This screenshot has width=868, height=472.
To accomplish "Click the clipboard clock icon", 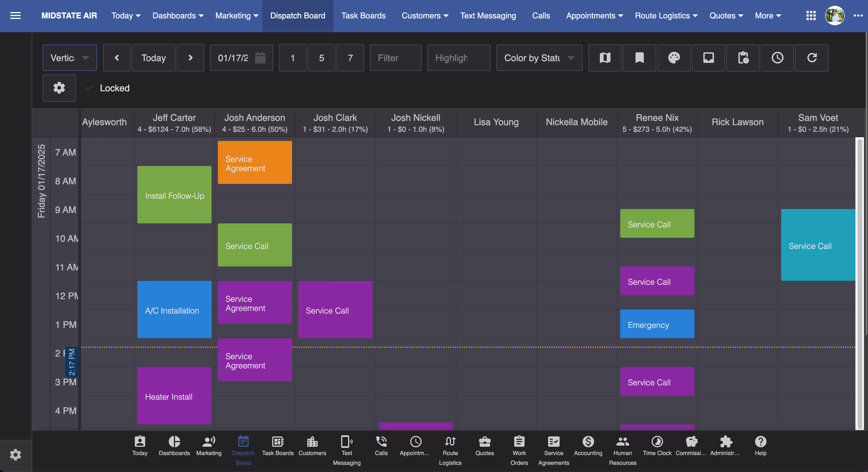I will click(743, 58).
